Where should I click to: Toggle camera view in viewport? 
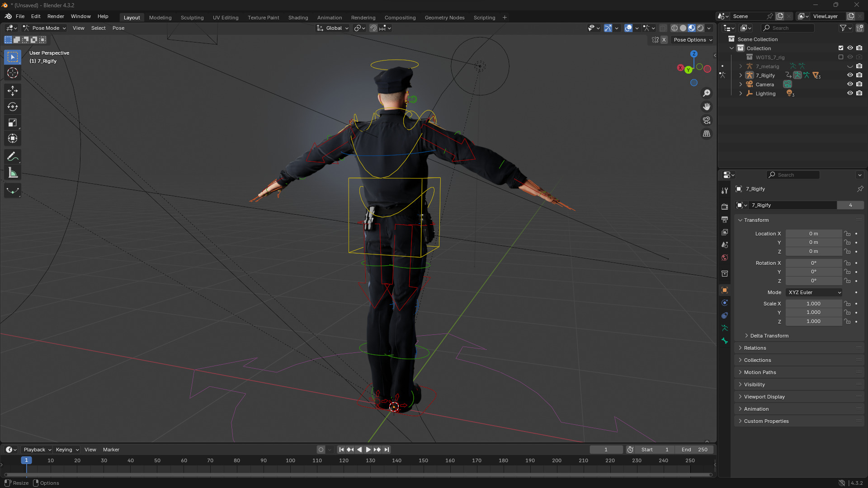pos(707,120)
